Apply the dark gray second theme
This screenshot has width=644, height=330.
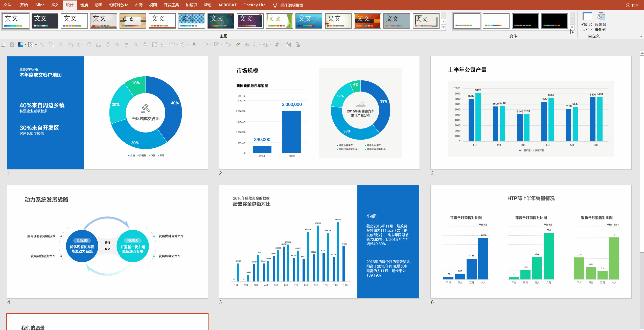point(45,21)
